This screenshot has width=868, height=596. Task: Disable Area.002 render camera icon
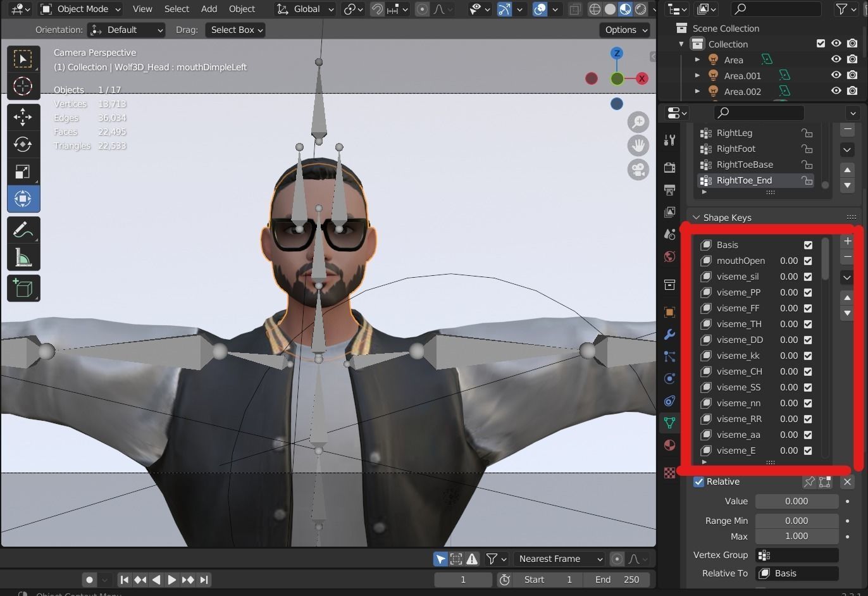pyautogui.click(x=852, y=91)
